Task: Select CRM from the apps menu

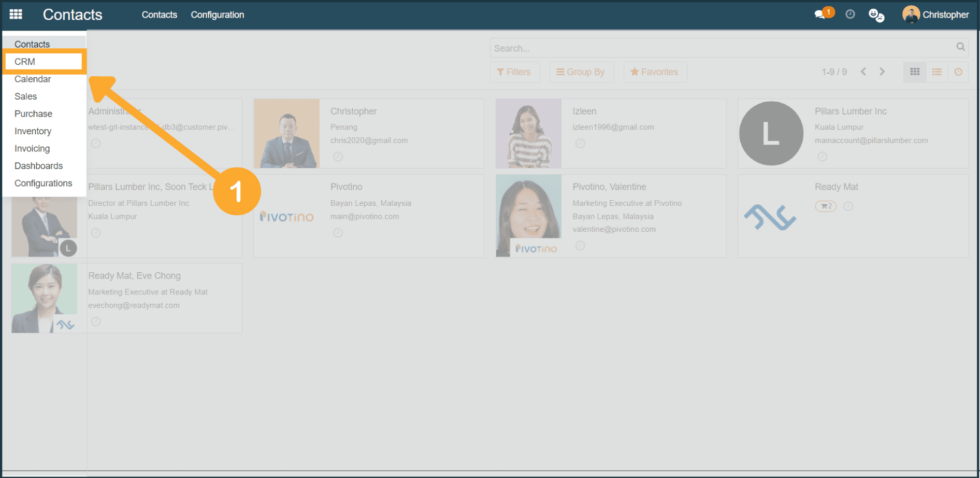Action: 25,62
